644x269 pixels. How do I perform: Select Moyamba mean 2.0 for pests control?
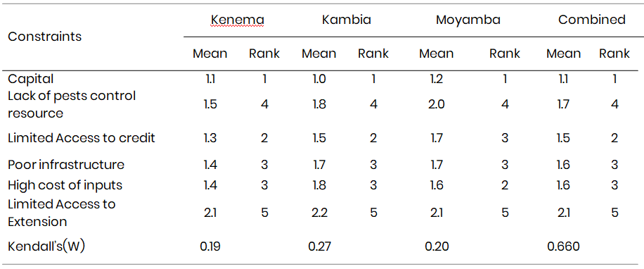(437, 104)
